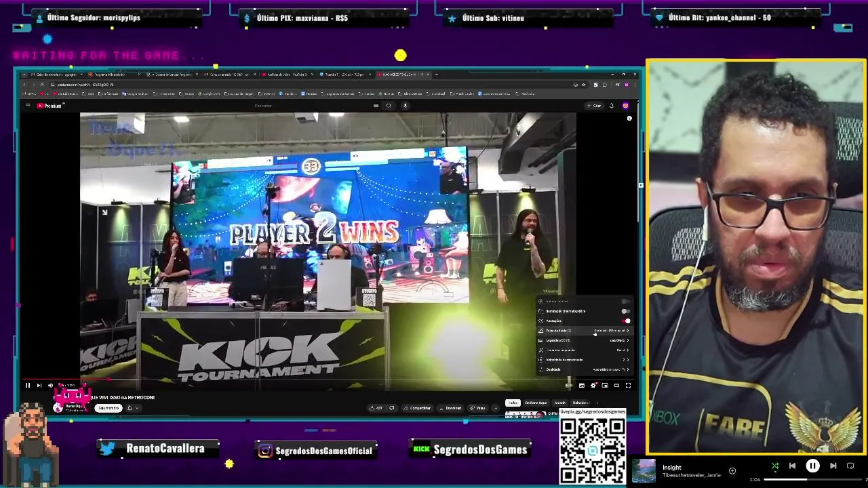Open Legendas/CC submenu
Viewport: 868px width, 488px height.
click(x=584, y=340)
